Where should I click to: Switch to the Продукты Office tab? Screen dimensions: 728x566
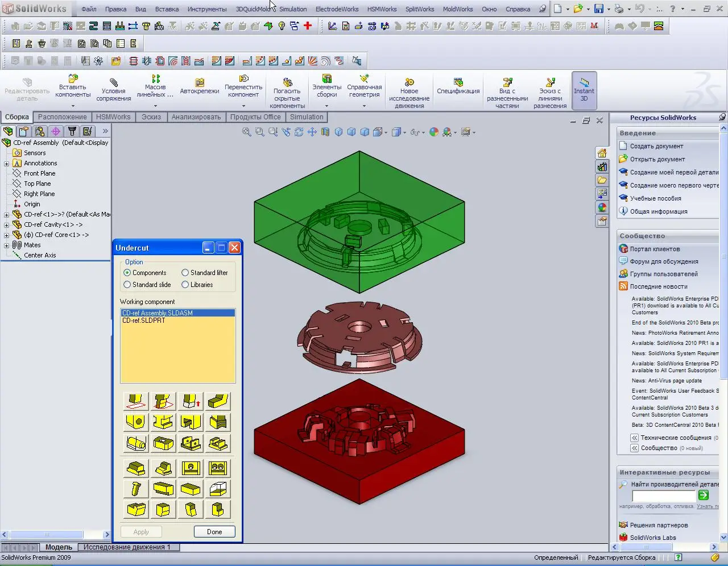[x=255, y=117]
